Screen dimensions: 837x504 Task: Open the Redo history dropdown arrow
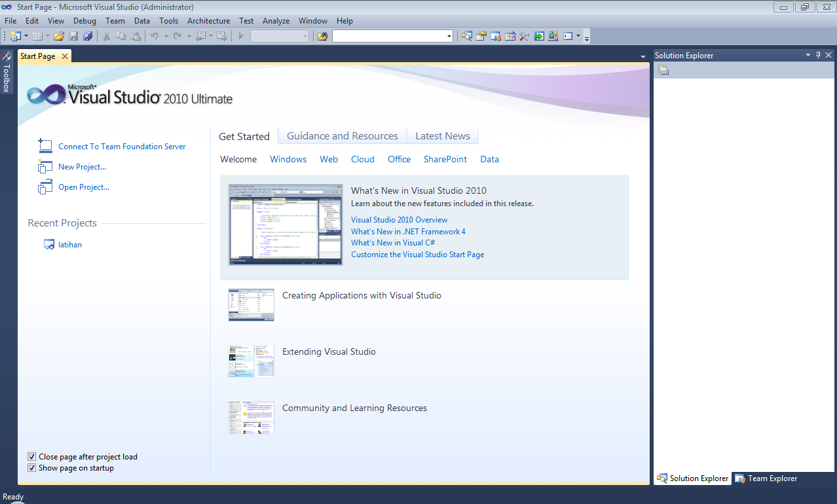coord(189,36)
